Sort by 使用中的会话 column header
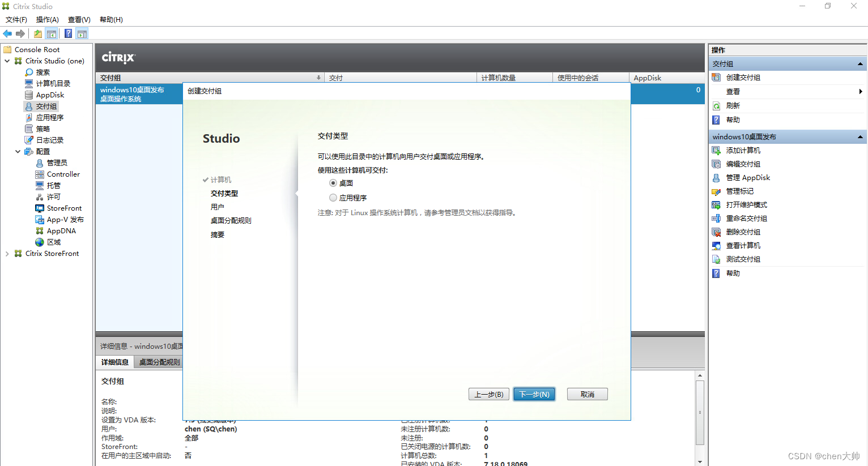 (590, 78)
